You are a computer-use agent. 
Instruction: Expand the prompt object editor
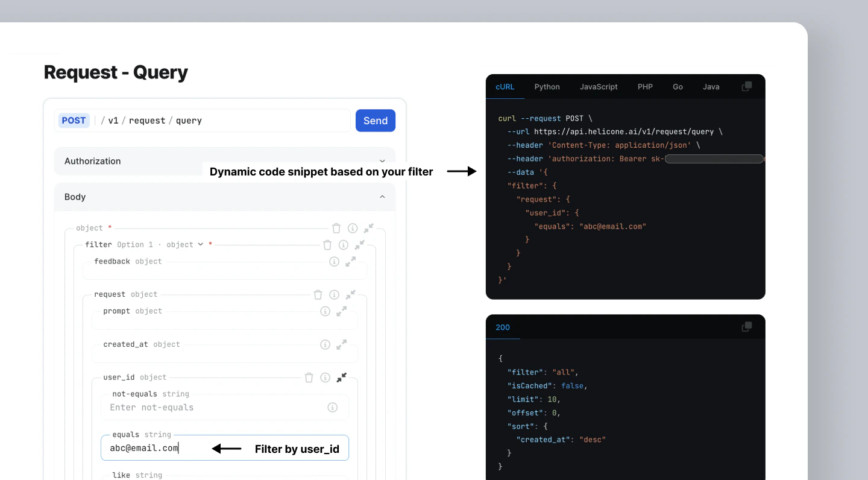click(341, 311)
